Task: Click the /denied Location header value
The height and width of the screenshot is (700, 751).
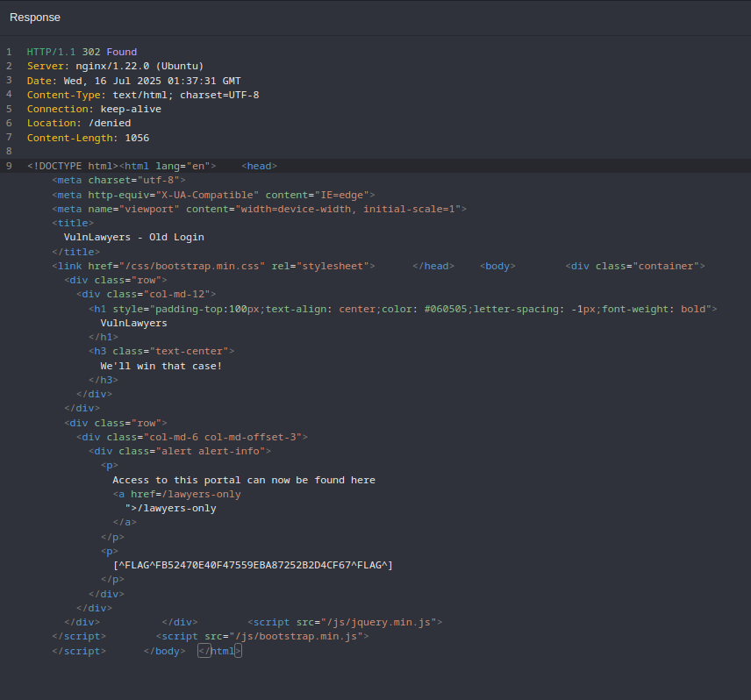Action: coord(110,124)
